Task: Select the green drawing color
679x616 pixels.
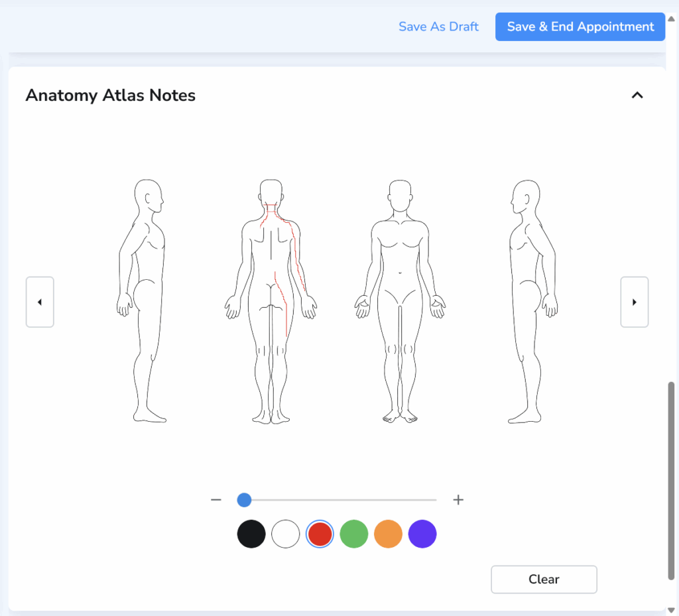Action: click(x=353, y=534)
